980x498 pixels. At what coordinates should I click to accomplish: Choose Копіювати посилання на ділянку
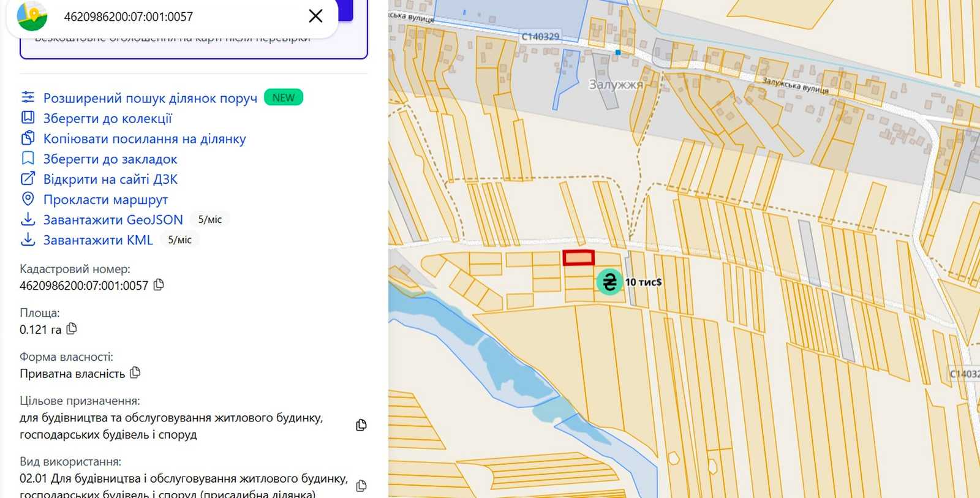tap(145, 138)
